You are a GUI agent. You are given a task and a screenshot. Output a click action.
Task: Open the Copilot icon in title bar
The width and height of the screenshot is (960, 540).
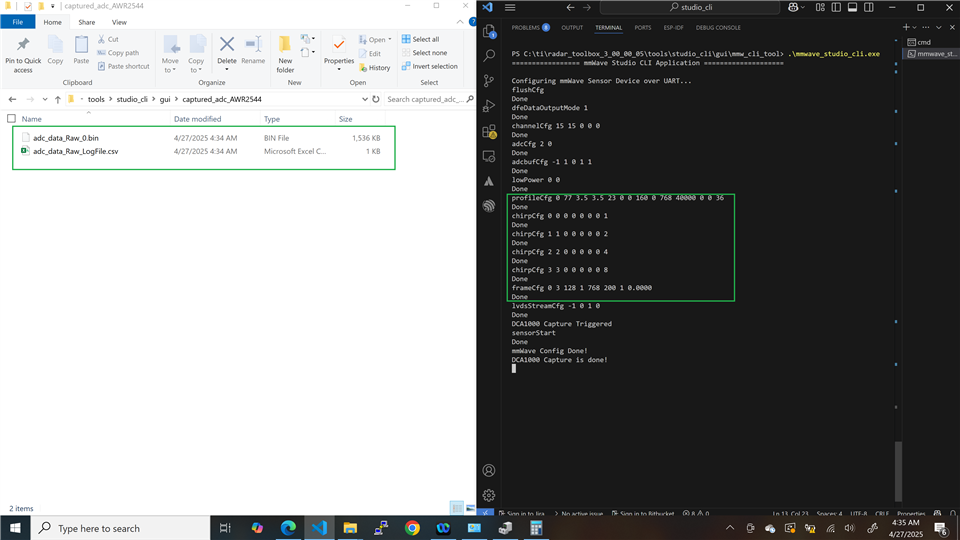coord(793,7)
